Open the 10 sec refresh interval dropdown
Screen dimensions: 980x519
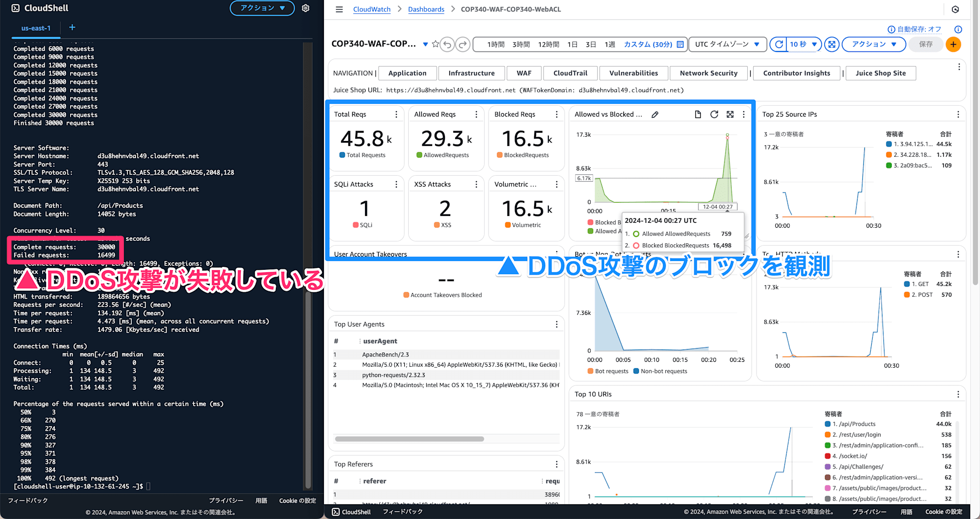804,45
